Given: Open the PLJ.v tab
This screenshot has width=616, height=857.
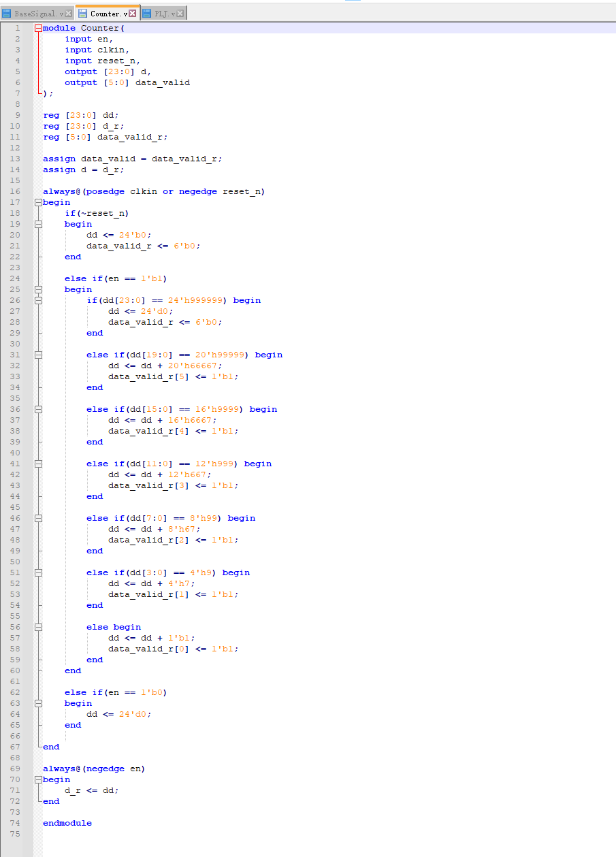Looking at the screenshot, I should pos(164,14).
